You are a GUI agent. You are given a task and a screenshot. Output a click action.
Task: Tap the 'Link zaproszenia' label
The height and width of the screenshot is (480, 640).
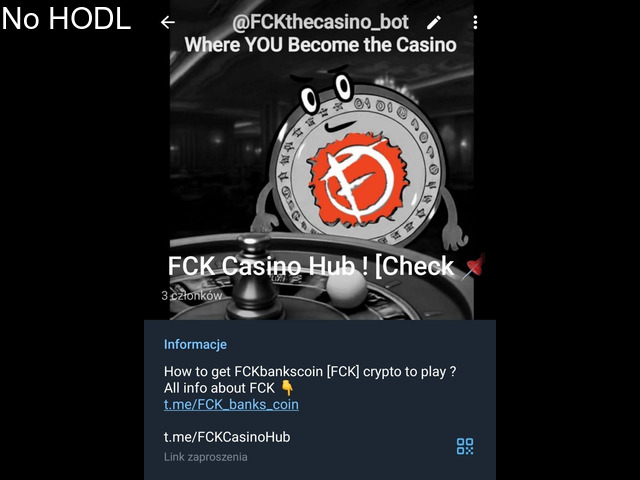click(205, 457)
